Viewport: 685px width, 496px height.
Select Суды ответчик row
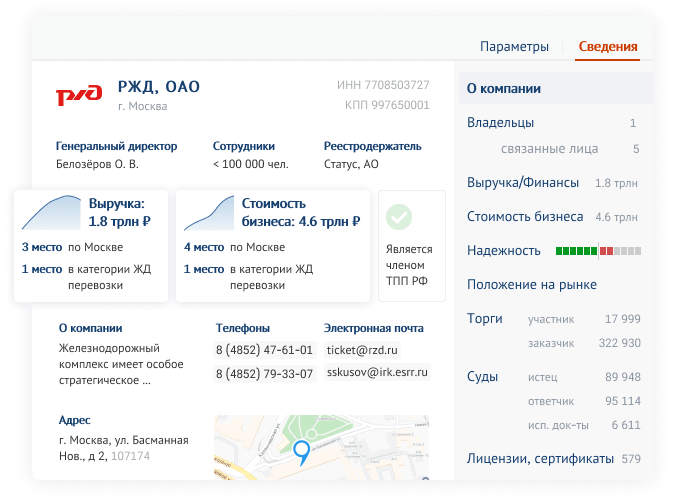coord(584,401)
